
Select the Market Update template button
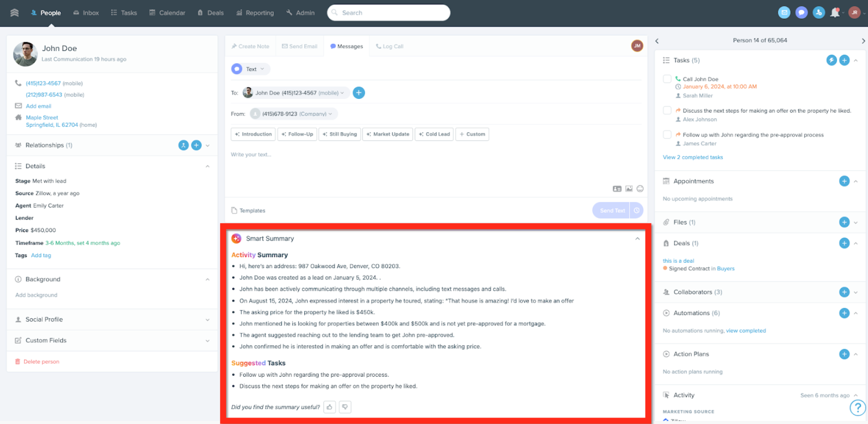coord(388,134)
